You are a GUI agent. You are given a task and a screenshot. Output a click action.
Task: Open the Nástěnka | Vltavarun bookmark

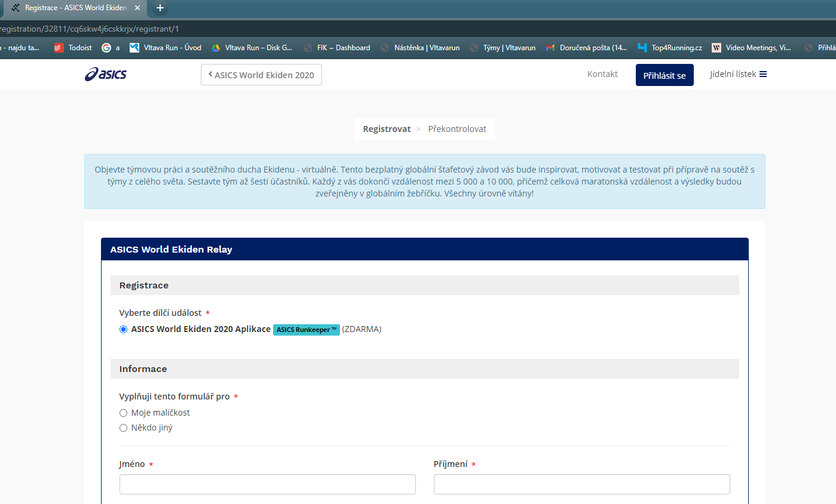point(420,48)
